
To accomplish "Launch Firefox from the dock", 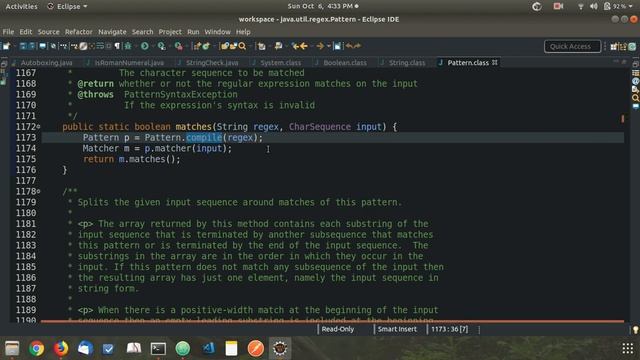I will (61, 349).
